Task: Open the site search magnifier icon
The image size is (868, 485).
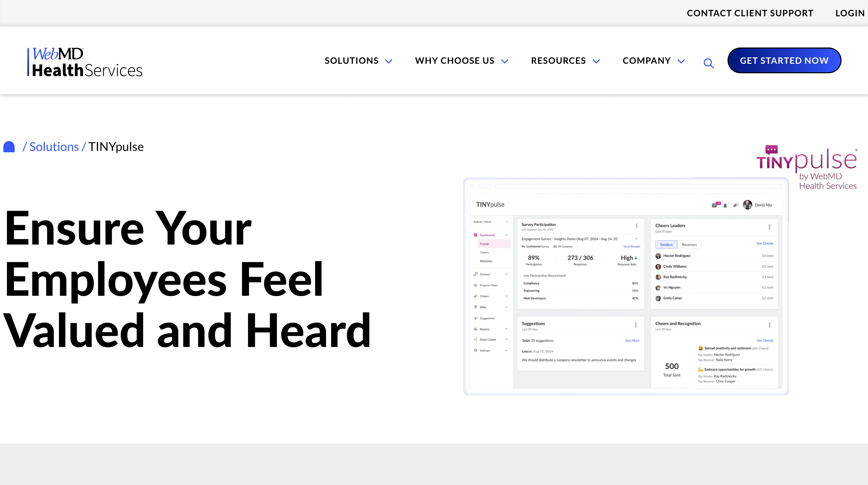Action: click(708, 63)
